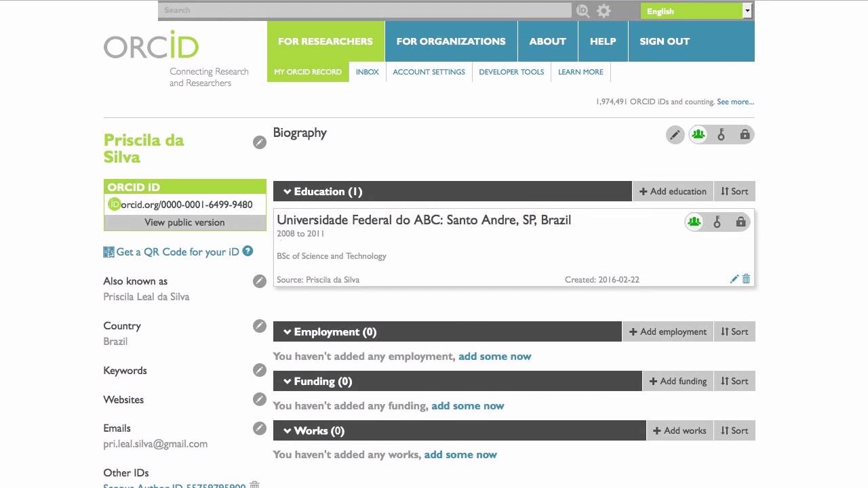Click the email pri.leal.silva@gmail.com

pos(155,444)
